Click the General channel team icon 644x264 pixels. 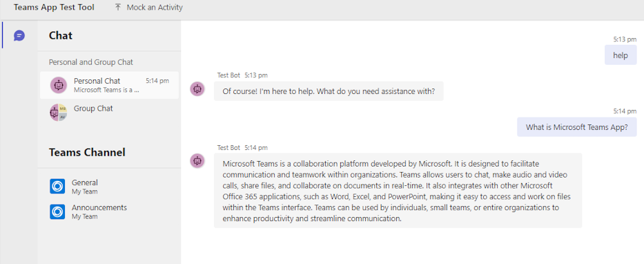(57, 187)
